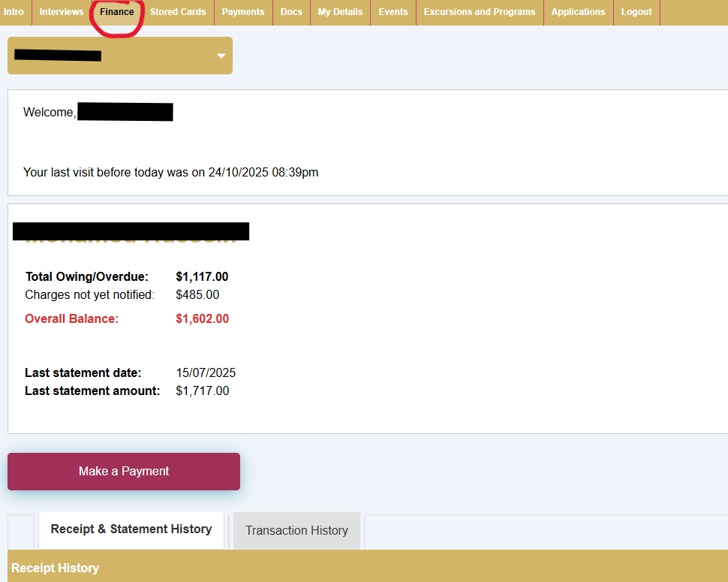The height and width of the screenshot is (582, 728).
Task: Switch to the Transaction History tab
Action: 296,531
